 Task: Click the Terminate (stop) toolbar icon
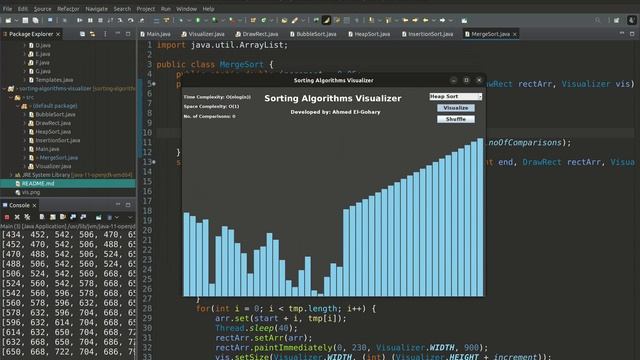100,20
